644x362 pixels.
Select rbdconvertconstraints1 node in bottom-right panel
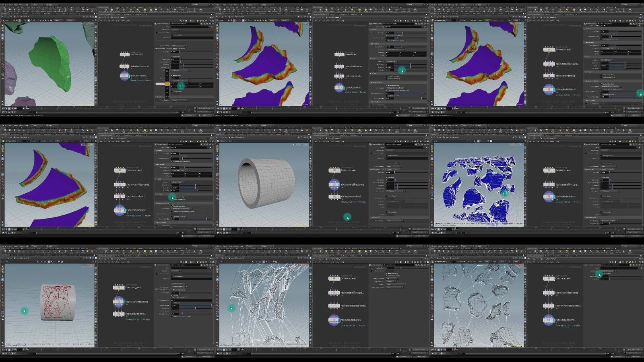coord(549,306)
